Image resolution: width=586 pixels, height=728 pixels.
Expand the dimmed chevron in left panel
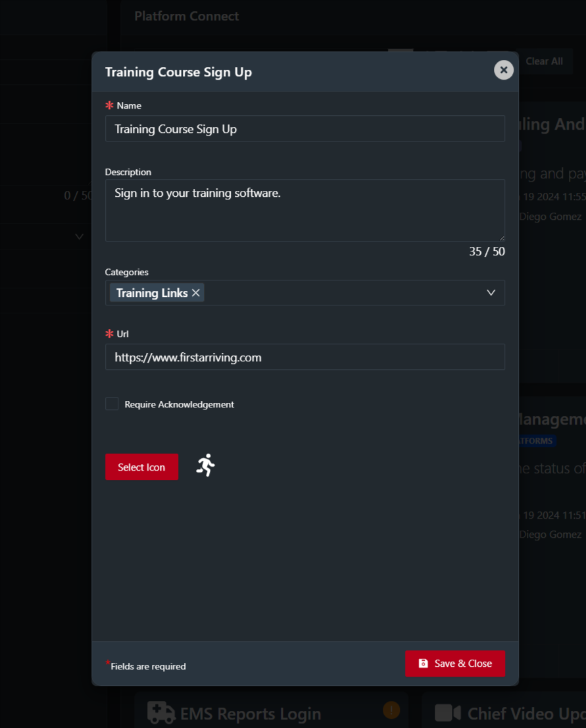point(80,237)
